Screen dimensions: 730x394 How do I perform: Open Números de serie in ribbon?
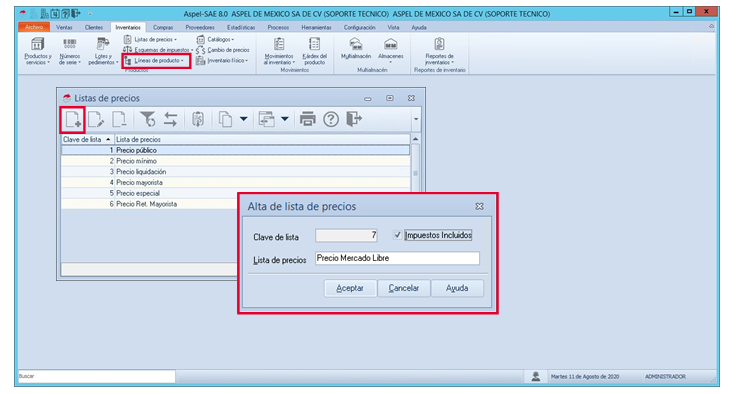tap(69, 51)
